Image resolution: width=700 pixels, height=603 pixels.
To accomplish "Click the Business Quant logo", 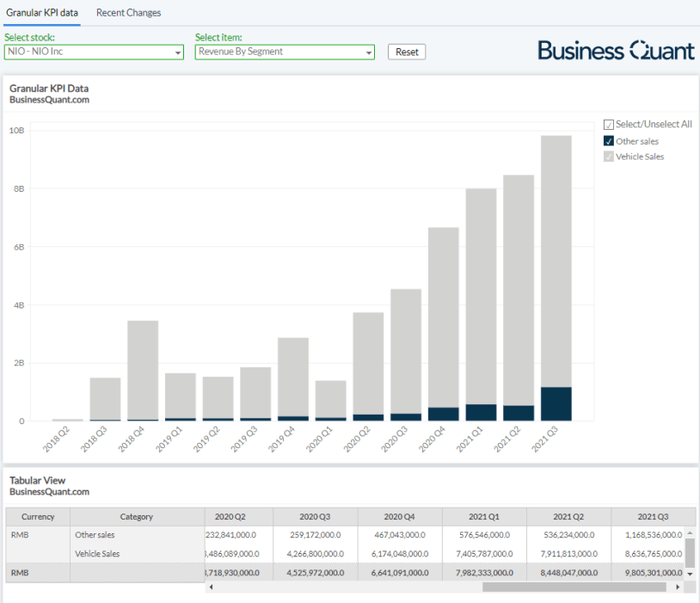I will point(616,50).
